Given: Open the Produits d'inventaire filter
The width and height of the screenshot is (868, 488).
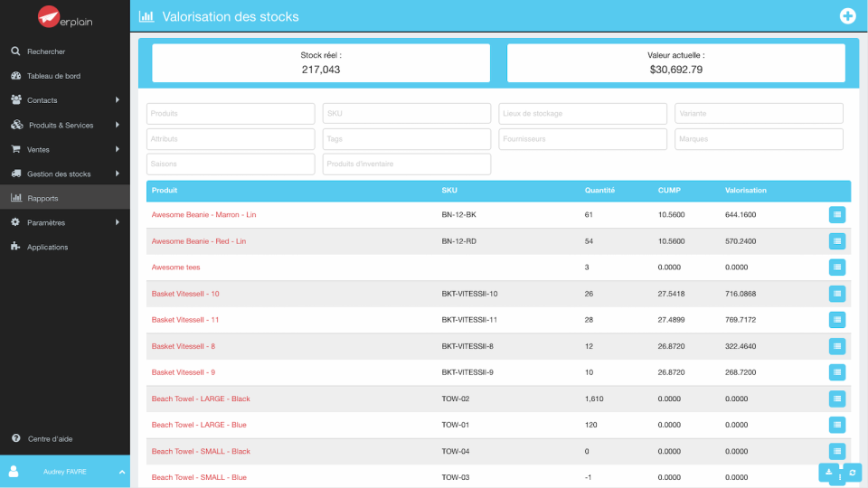Looking at the screenshot, I should coord(407,164).
